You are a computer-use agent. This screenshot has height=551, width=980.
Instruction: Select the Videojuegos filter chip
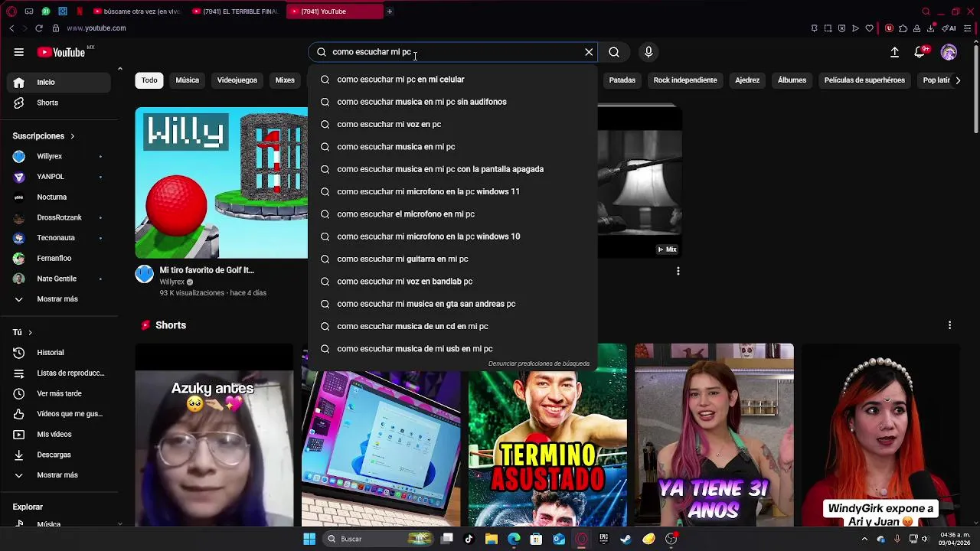237,80
